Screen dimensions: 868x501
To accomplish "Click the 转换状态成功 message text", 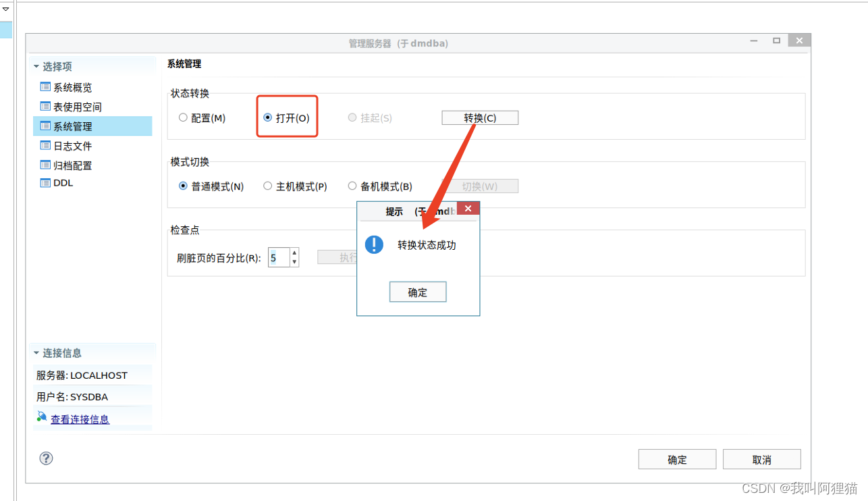I will [427, 245].
